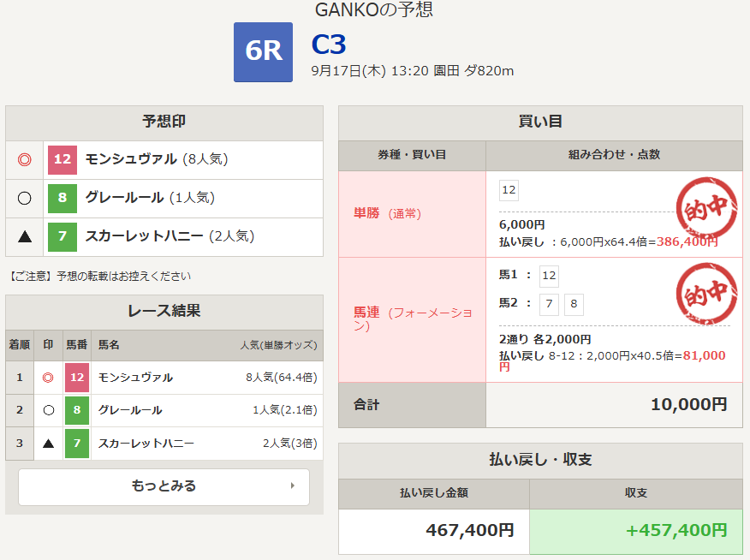Click triangle mark in race results row 3
Screen dimensions: 750x560
point(48,444)
